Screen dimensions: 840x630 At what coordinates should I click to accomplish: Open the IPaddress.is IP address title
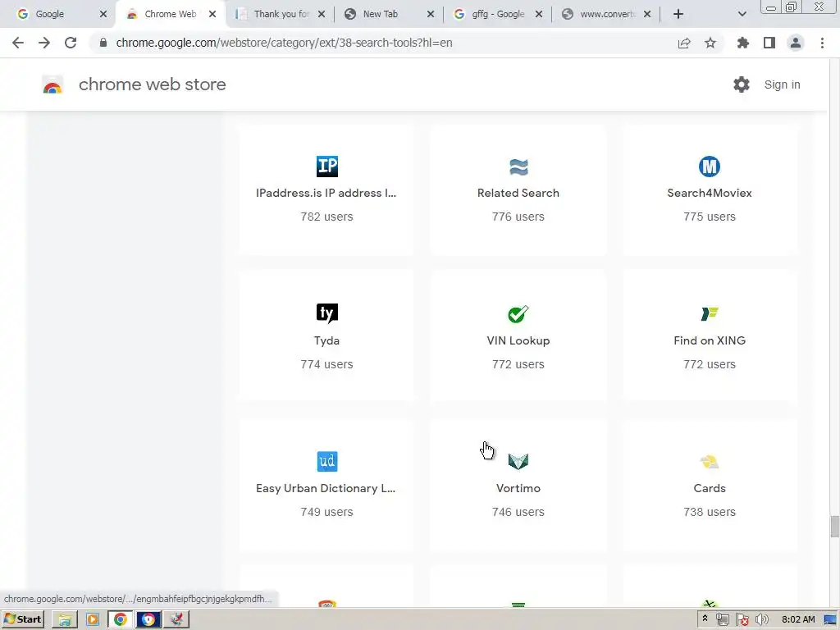[326, 193]
